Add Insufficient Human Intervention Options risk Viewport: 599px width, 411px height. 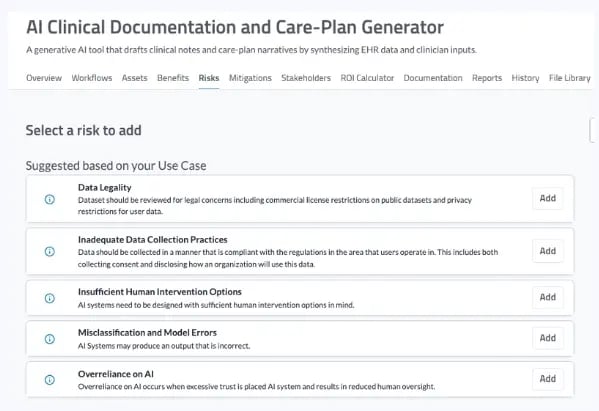point(547,297)
